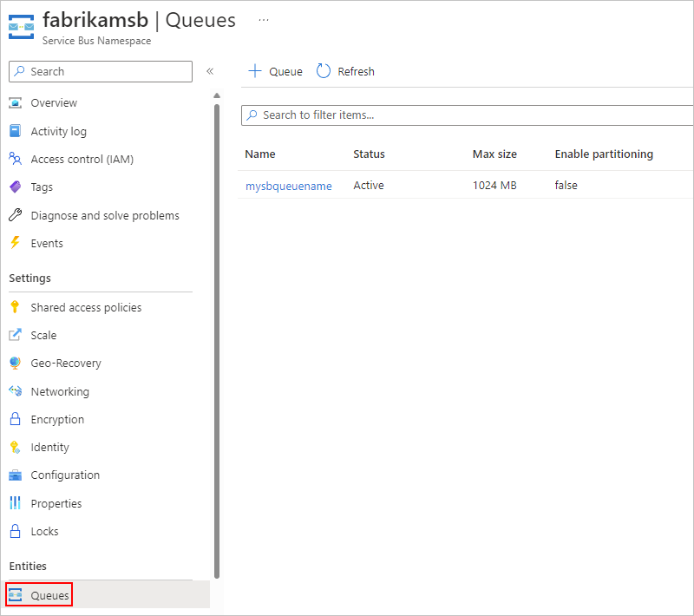The height and width of the screenshot is (616, 694).
Task: Open Locks settings
Action: click(x=44, y=532)
